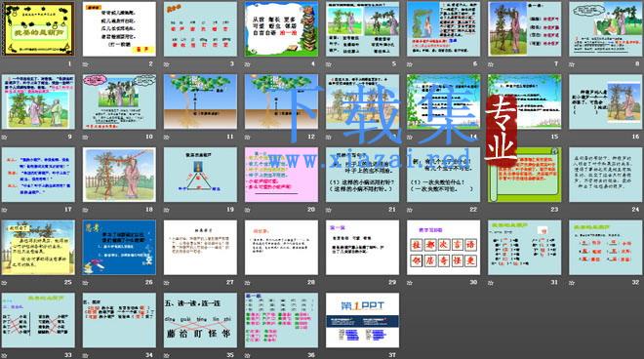Select the yellow title slide 1 thumbnail

[x=38, y=28]
